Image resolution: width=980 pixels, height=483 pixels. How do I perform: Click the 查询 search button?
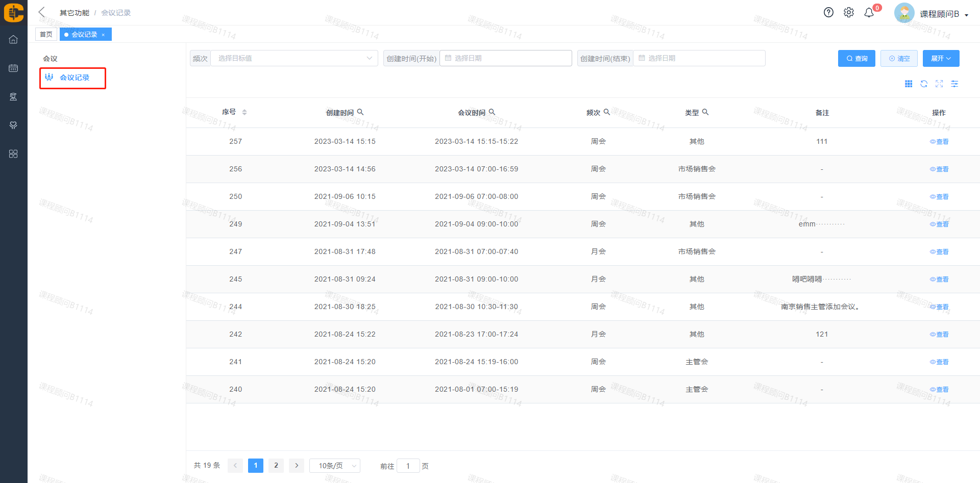pyautogui.click(x=856, y=58)
